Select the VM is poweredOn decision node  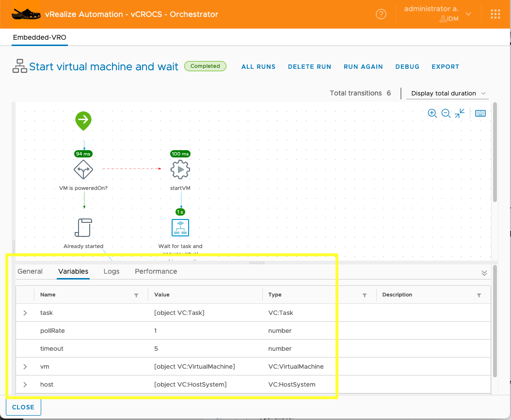(83, 170)
